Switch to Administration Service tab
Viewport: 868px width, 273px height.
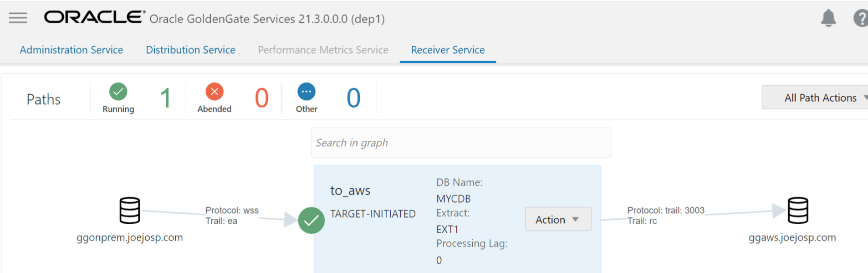(x=71, y=50)
